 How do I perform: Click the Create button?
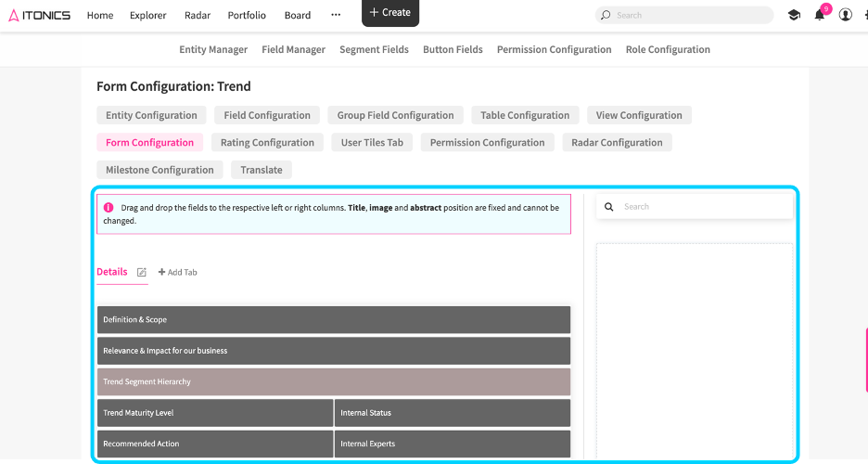pos(390,12)
